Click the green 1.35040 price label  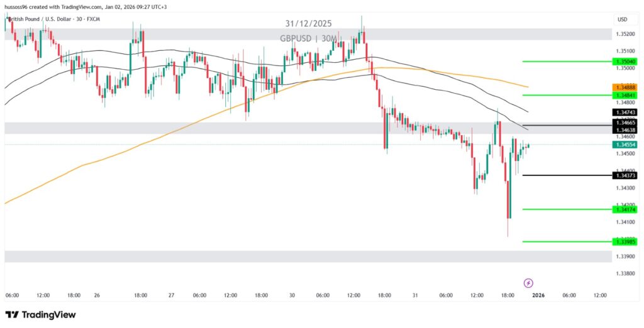(x=626, y=62)
